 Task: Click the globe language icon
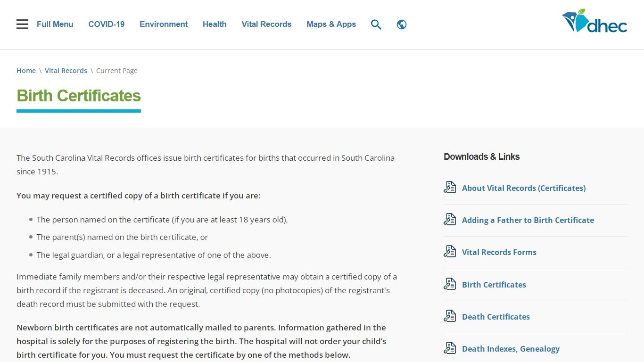click(x=402, y=25)
